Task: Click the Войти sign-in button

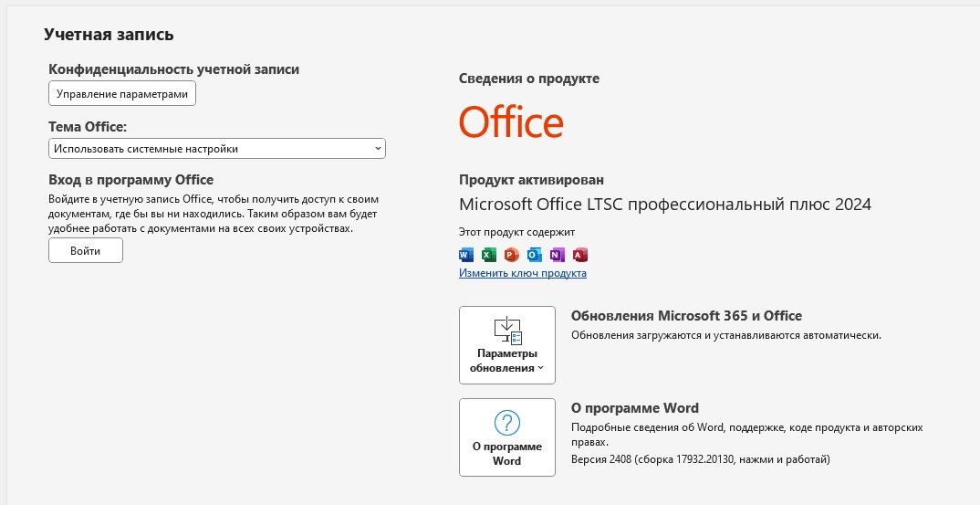Action: [x=86, y=251]
